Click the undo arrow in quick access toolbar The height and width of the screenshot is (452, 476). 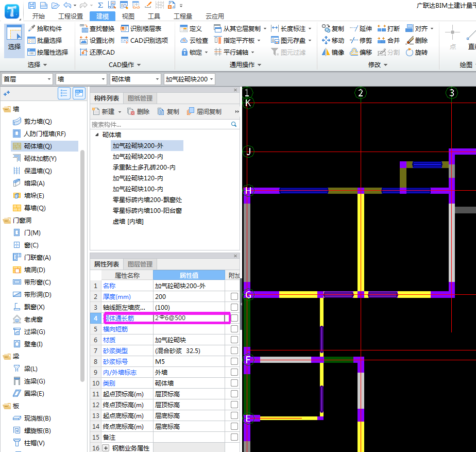coord(67,5)
